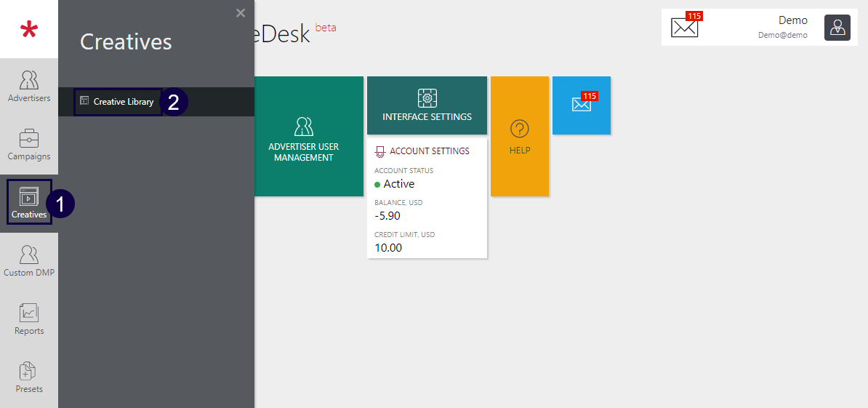Open the Advertisers sidebar section
The width and height of the screenshot is (868, 408).
click(x=29, y=87)
